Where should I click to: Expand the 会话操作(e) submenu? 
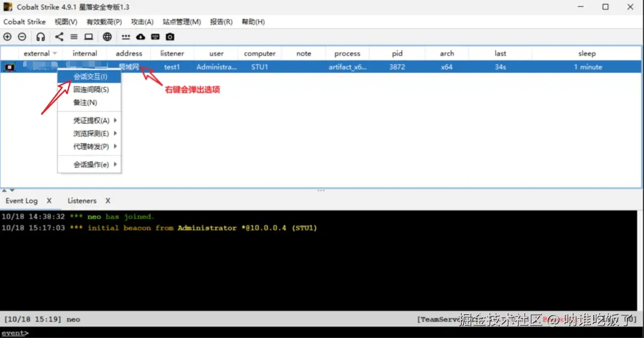coord(89,165)
